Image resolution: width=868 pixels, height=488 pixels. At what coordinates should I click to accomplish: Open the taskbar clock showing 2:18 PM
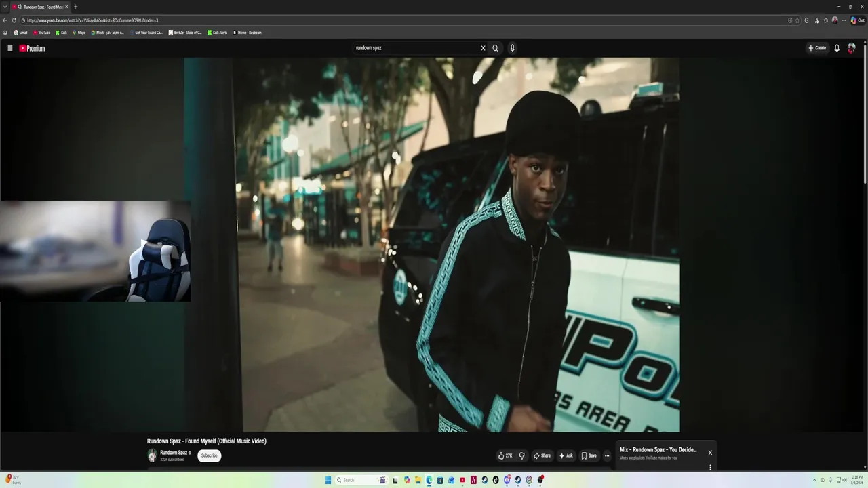(857, 480)
